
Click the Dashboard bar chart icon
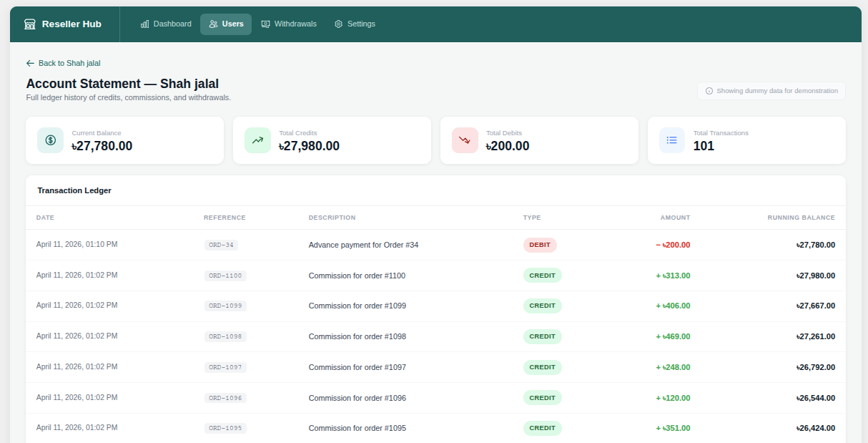[x=145, y=24]
